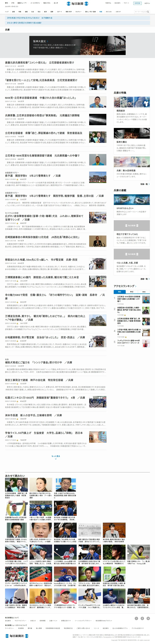
Task: Open the Facebook icon in footer
Action: pyautogui.click(x=142, y=618)
